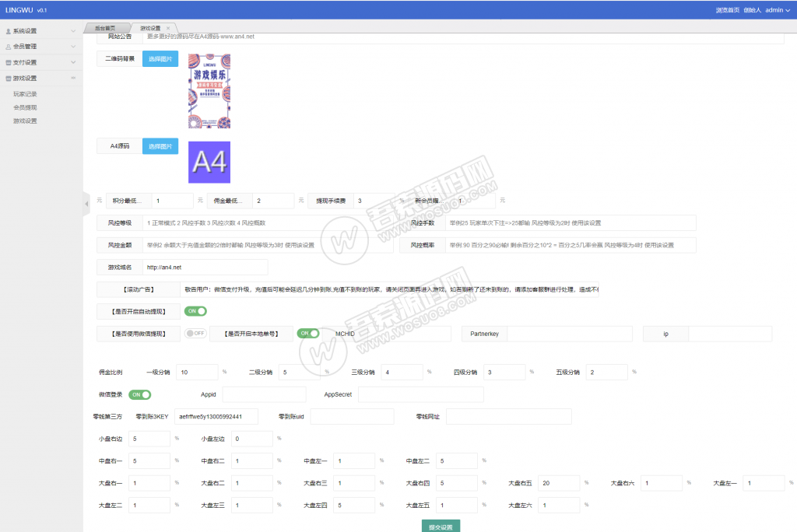797x532 pixels.
Task: Click the 中盘右一 value field
Action: pos(149,461)
